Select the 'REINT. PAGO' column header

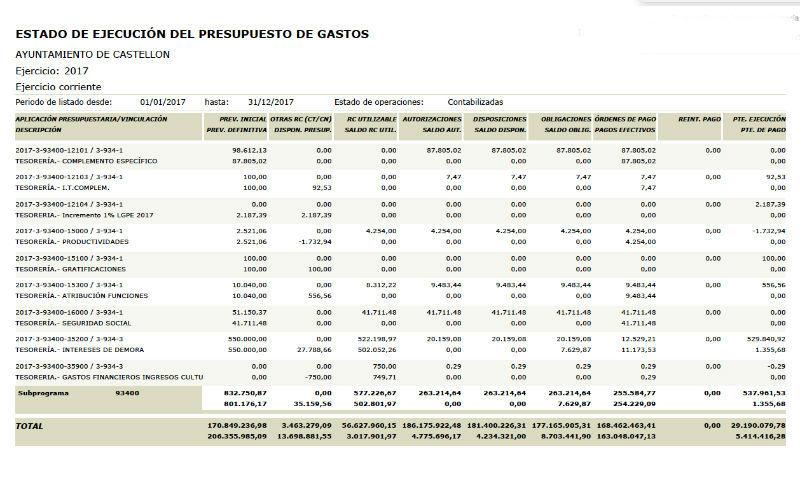[x=698, y=119]
